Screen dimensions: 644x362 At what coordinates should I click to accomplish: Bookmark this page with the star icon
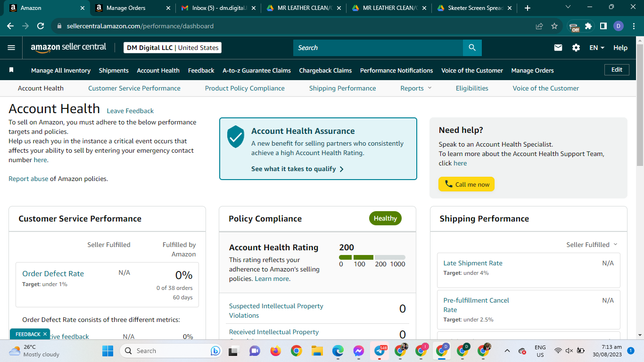554,26
